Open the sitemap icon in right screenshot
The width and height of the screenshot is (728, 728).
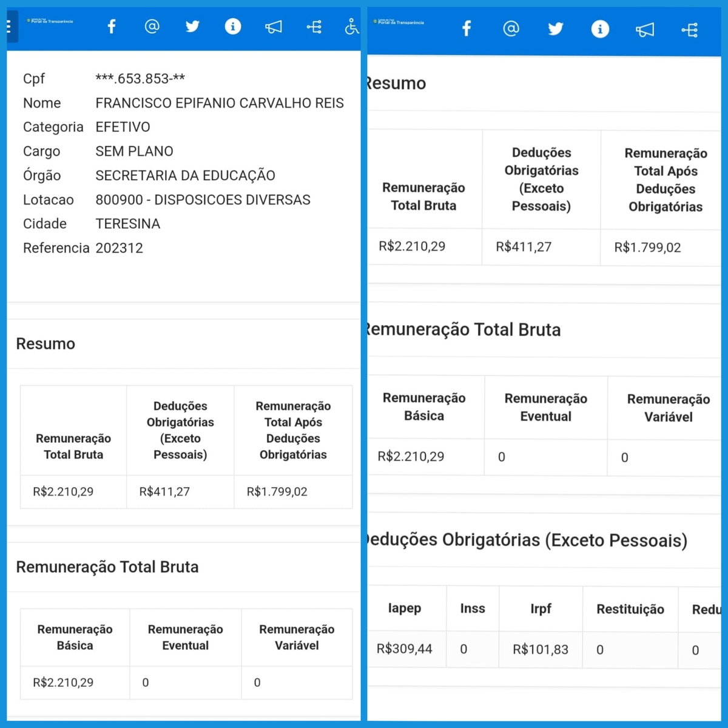click(x=690, y=29)
